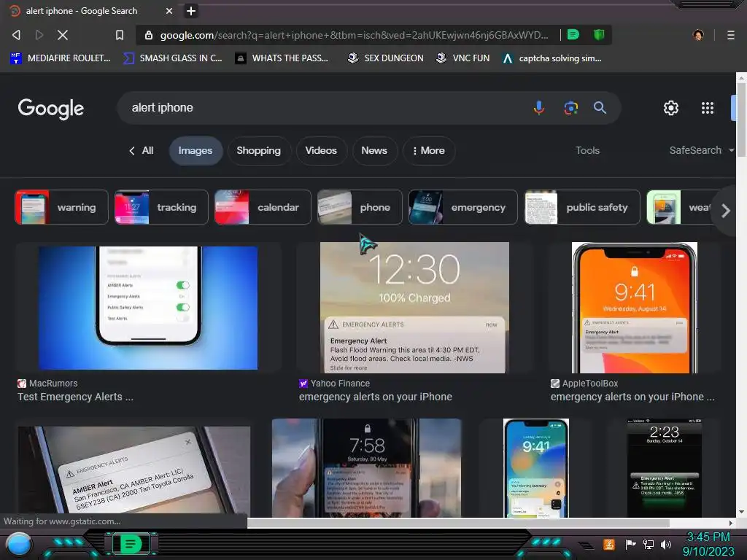Open the browser profile avatar
The image size is (747, 560).
(x=698, y=35)
